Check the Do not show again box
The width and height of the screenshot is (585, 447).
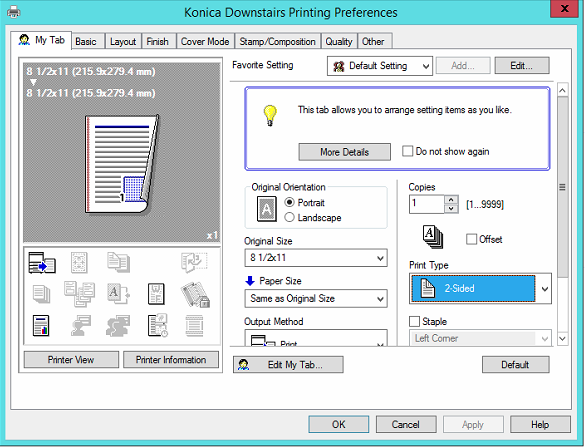(407, 151)
